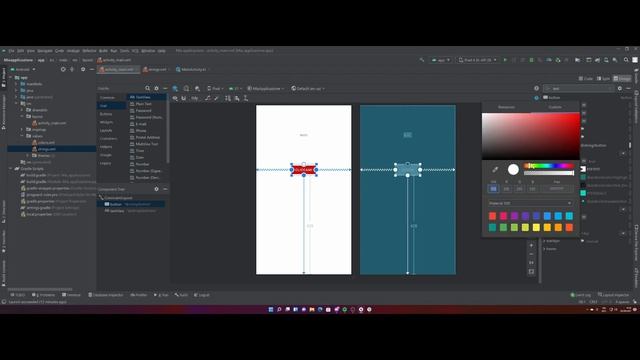Image resolution: width=640 pixels, height=360 pixels.
Task: Select Buttons palette category
Action: coord(106,114)
